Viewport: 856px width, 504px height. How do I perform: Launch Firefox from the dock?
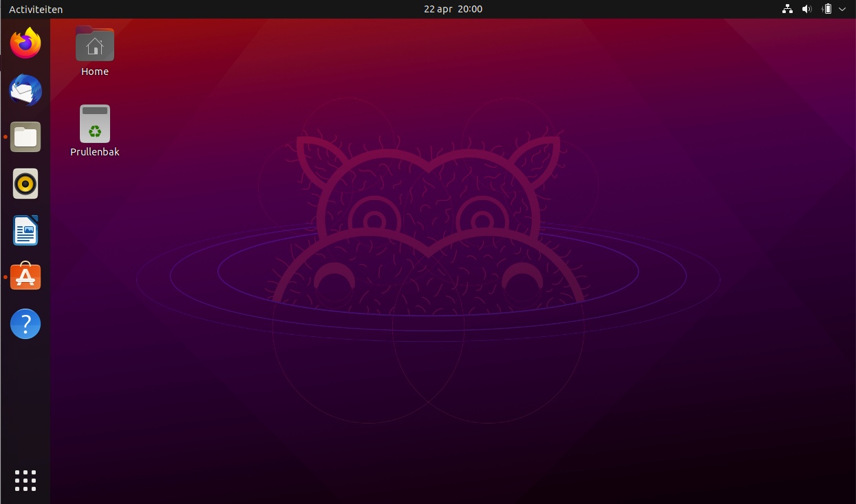25,43
